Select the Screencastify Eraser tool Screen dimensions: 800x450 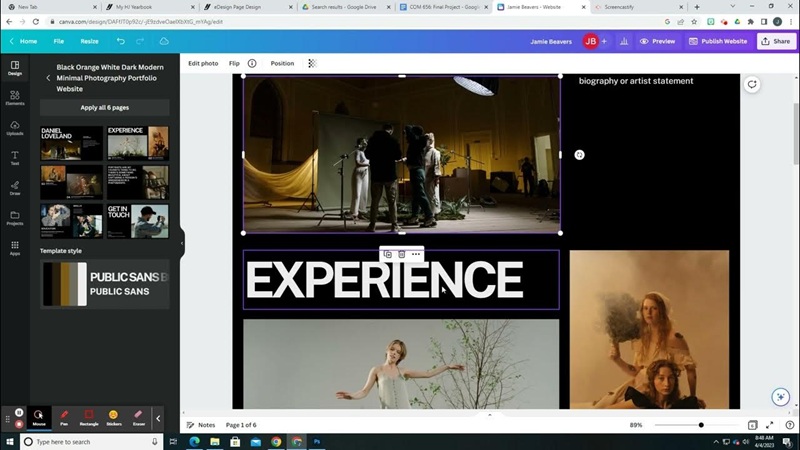point(139,417)
